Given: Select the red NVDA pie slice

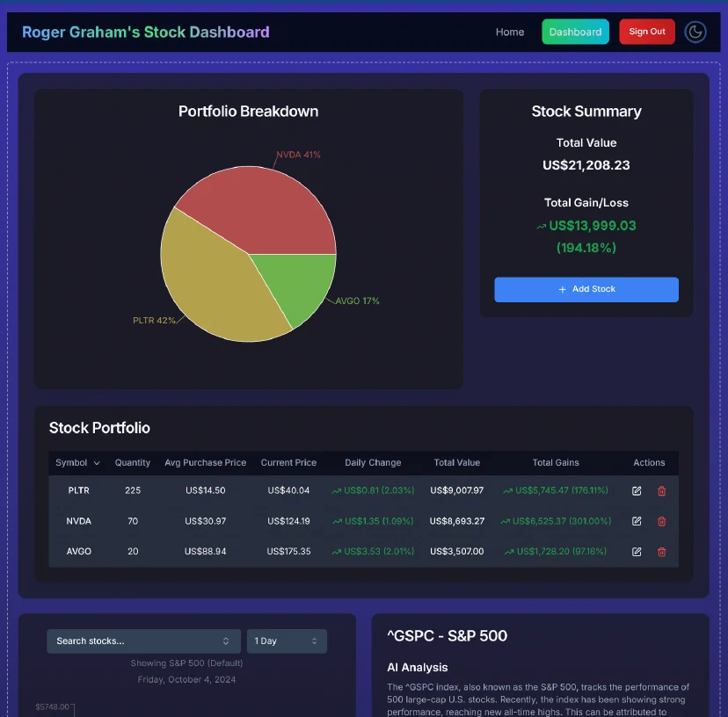Looking at the screenshot, I should click(260, 209).
